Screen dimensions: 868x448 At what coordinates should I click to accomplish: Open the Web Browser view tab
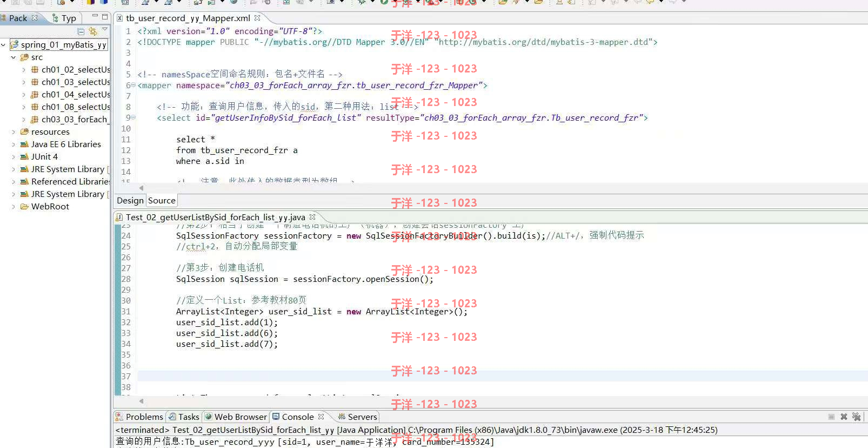pyautogui.click(x=236, y=417)
